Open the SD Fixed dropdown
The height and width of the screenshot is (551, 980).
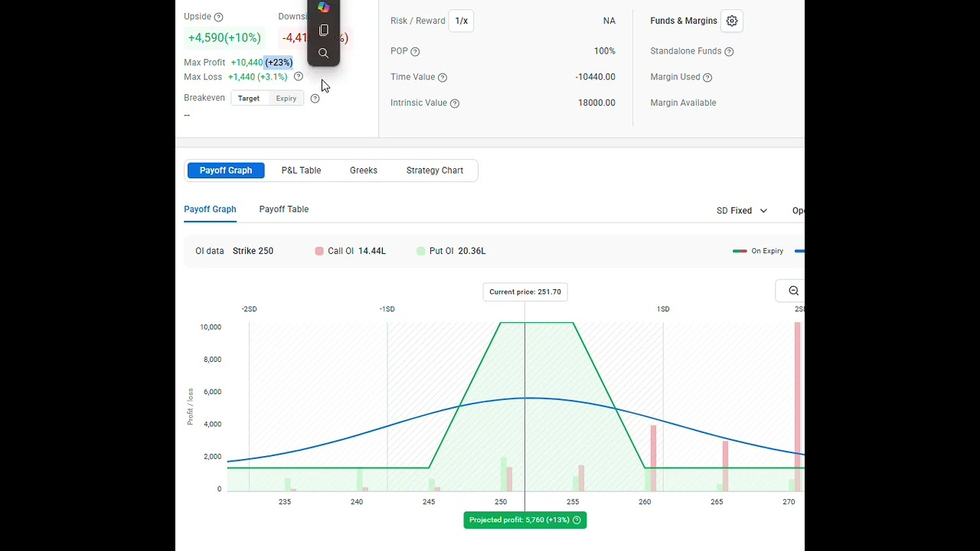742,210
